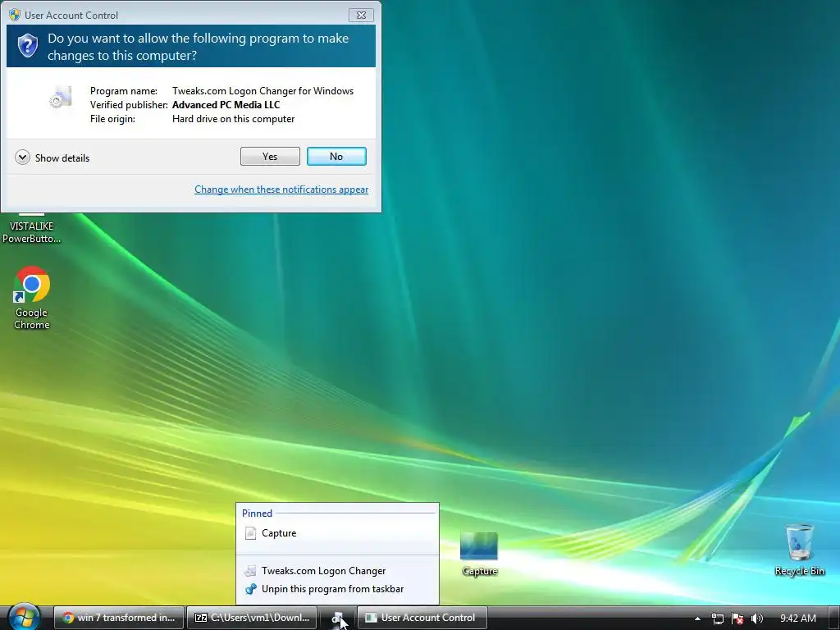Click the volume speaker tray icon
The image size is (840, 630).
[x=757, y=619]
